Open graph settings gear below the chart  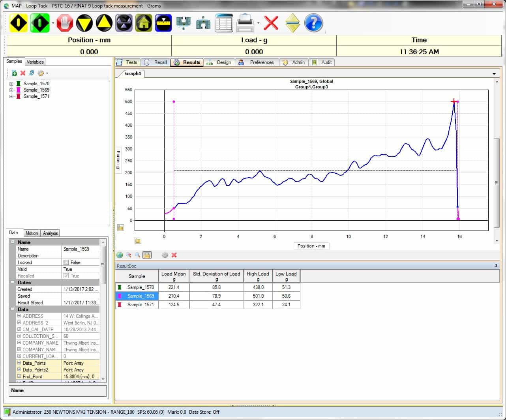(165, 255)
